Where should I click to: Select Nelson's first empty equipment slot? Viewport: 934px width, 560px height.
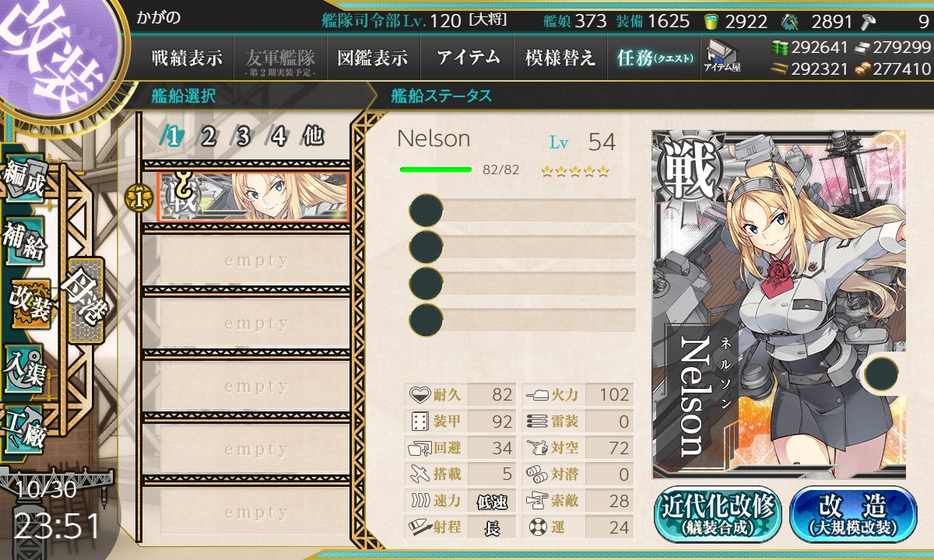pyautogui.click(x=522, y=210)
